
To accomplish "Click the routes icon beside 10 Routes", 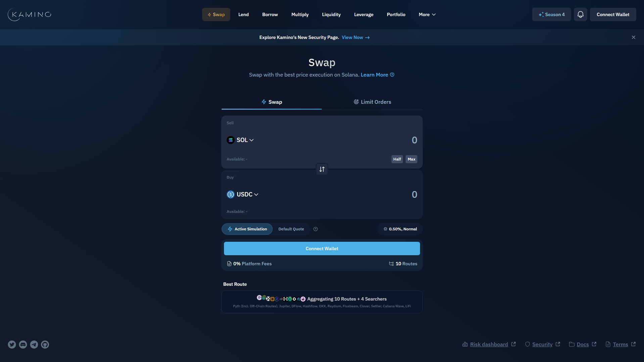I will tap(391, 264).
